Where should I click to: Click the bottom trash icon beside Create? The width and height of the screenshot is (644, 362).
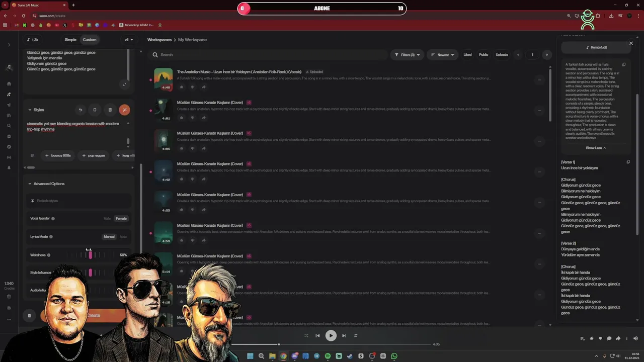[x=29, y=316]
